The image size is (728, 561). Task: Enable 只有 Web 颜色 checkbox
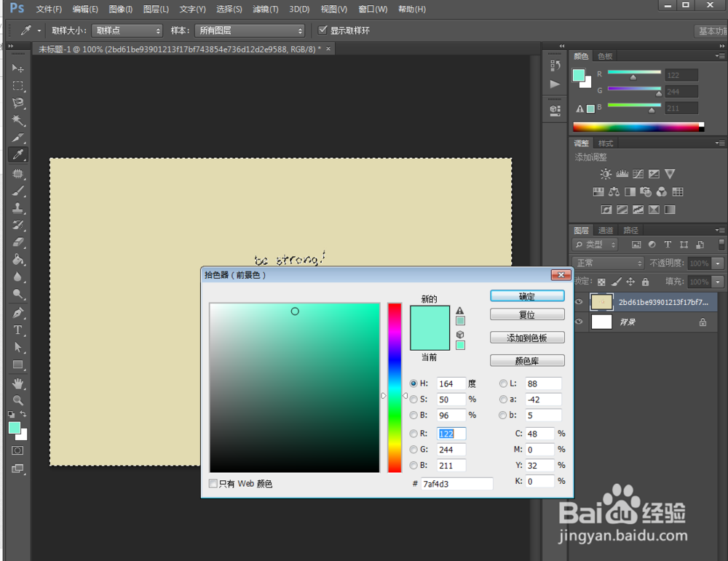tap(213, 484)
